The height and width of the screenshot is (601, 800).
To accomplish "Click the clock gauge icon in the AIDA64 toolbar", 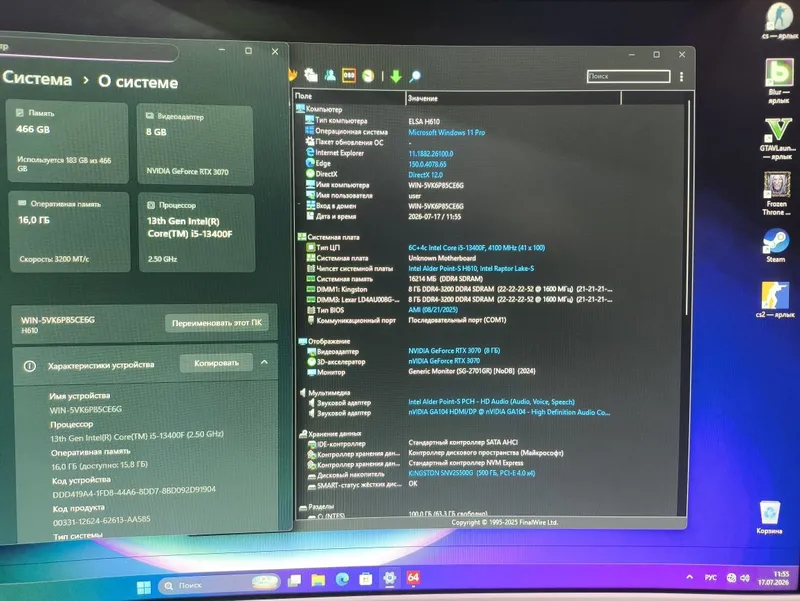I will click(368, 76).
